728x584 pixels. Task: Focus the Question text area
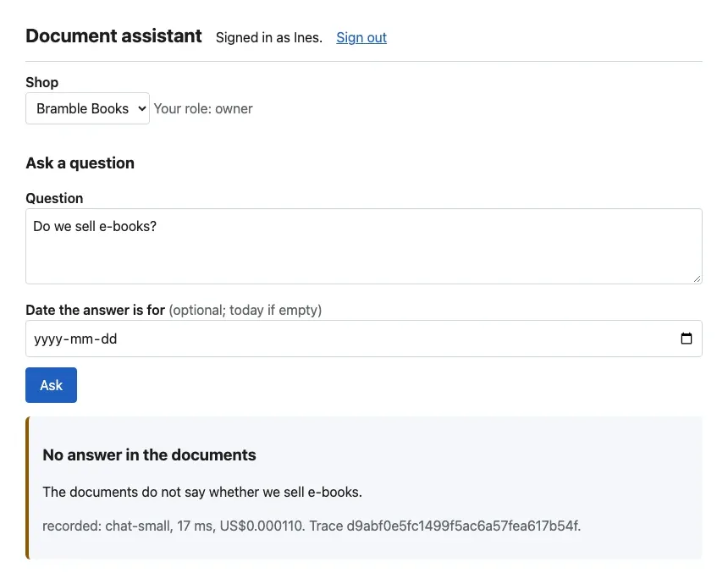[363, 246]
